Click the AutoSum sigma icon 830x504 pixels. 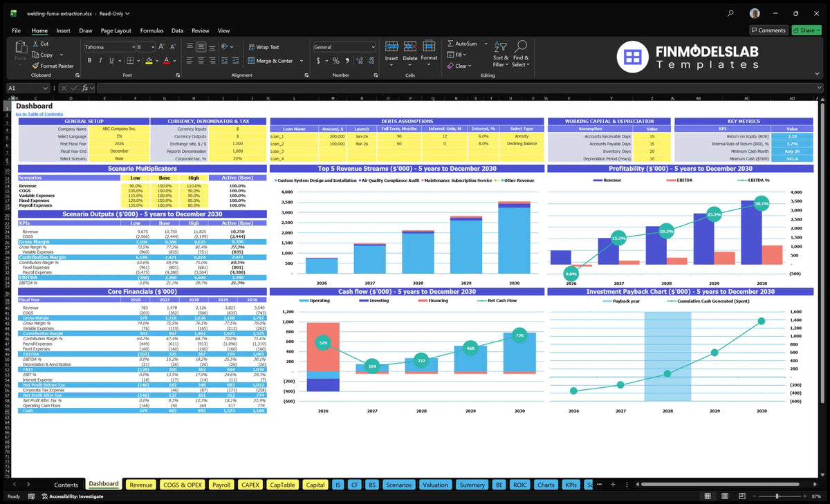coord(450,44)
